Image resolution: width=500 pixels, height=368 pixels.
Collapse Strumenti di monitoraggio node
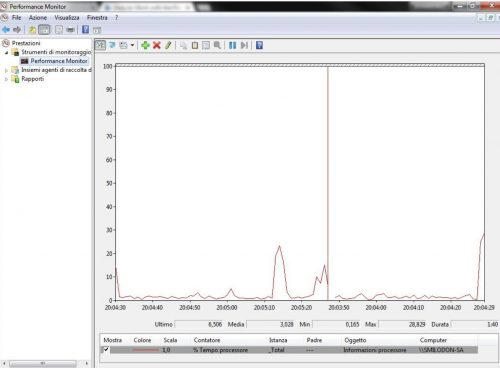coord(6,52)
